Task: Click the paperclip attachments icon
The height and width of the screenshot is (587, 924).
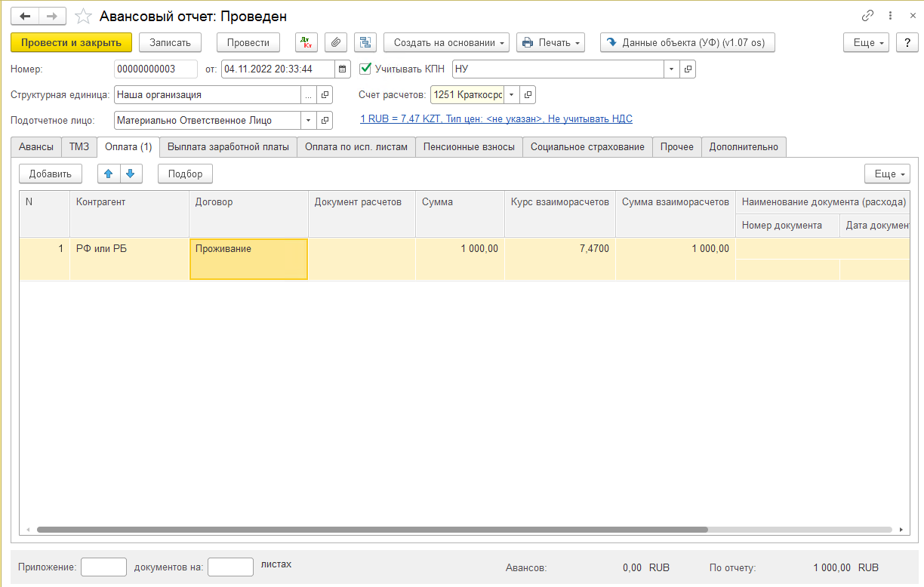Action: point(336,42)
